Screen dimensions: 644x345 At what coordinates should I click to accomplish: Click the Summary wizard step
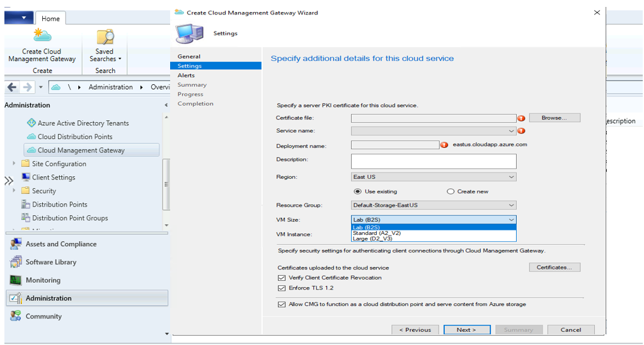(x=192, y=84)
